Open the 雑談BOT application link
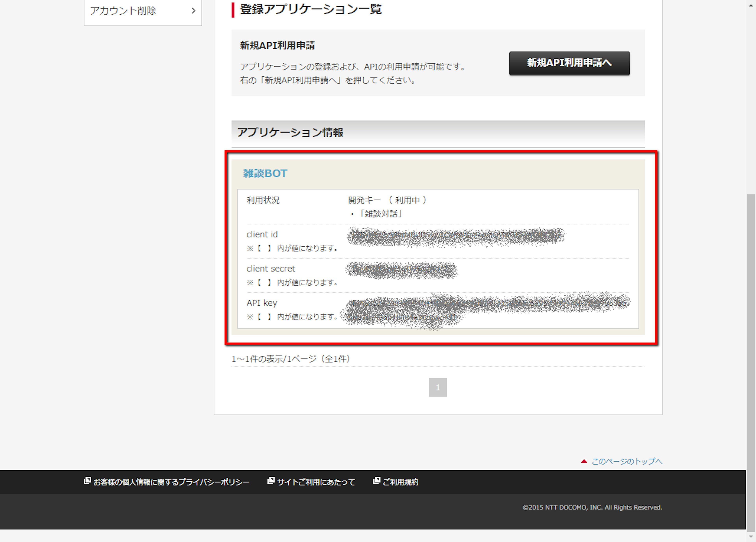 tap(265, 174)
